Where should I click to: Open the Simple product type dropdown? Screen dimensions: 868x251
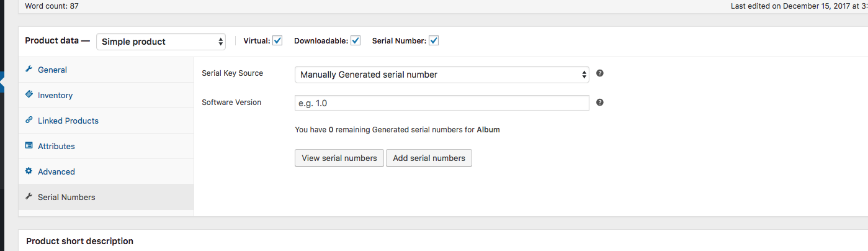161,42
